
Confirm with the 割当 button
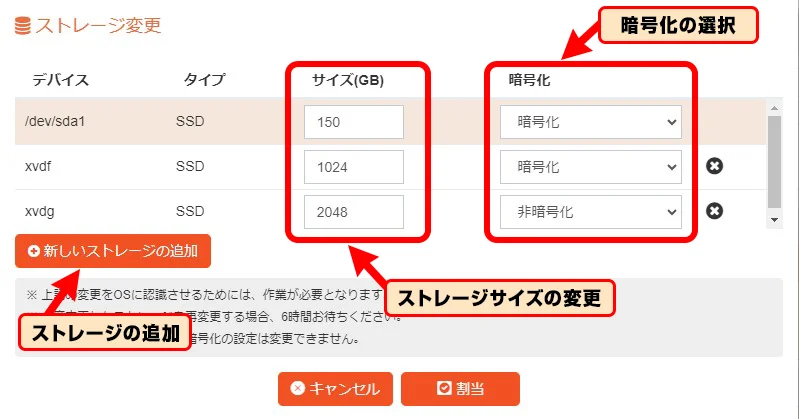[460, 388]
